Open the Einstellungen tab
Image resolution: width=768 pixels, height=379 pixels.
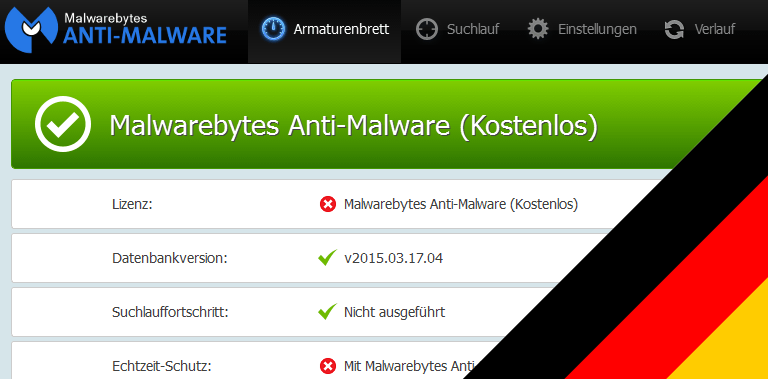point(582,31)
